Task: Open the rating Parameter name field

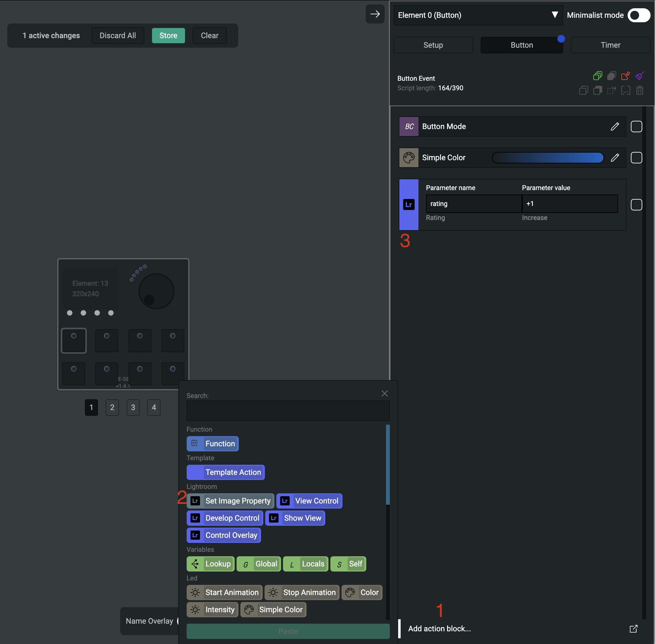Action: click(x=473, y=204)
